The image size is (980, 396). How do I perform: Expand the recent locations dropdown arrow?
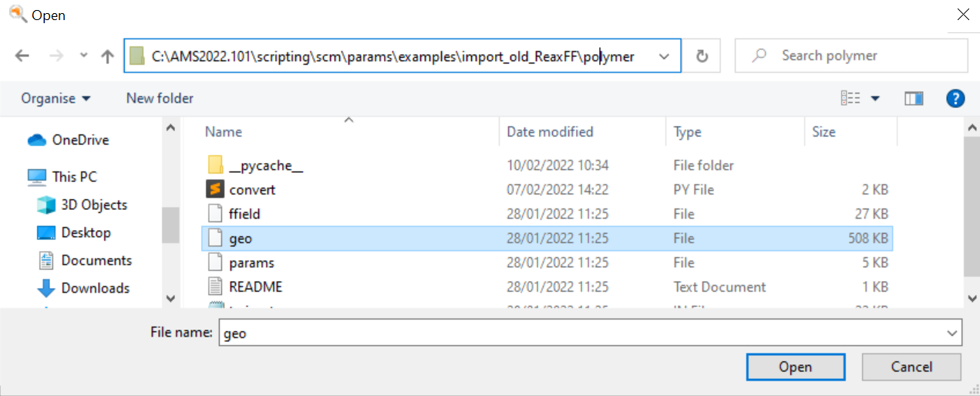tap(84, 56)
